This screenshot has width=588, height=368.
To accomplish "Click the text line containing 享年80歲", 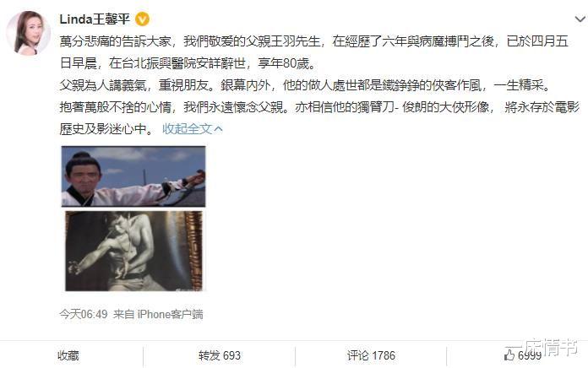I will pos(188,63).
